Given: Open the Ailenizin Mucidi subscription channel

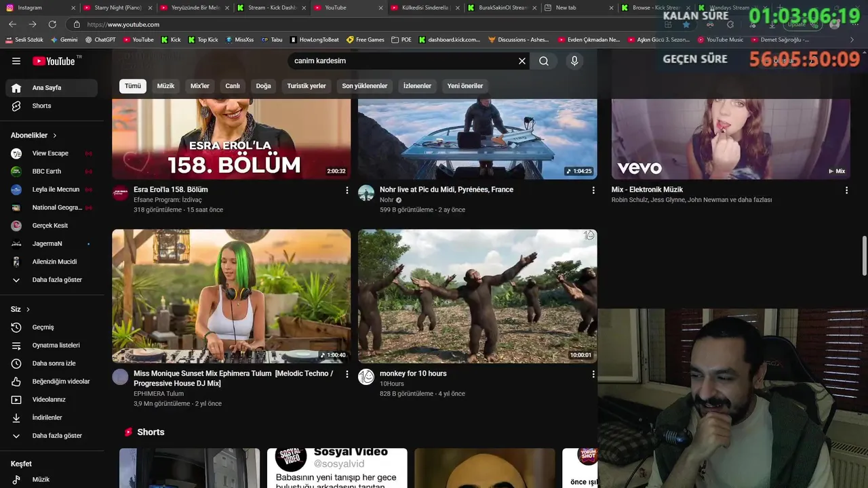Looking at the screenshot, I should click(52, 262).
